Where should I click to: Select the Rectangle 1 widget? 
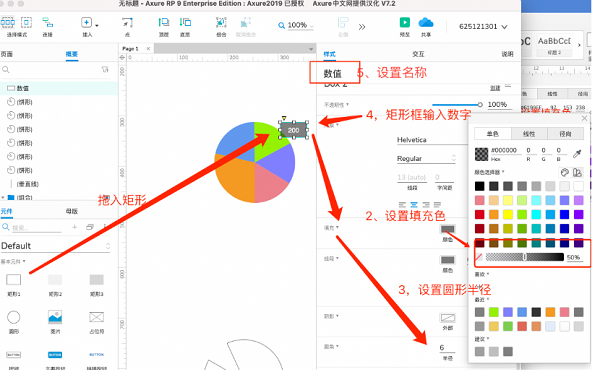14,279
